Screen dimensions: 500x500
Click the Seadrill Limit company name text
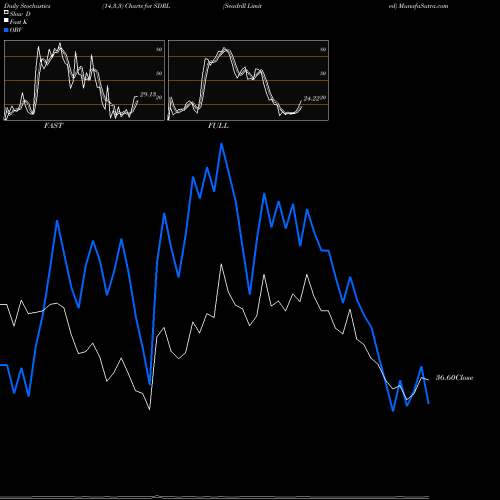click(x=243, y=6)
